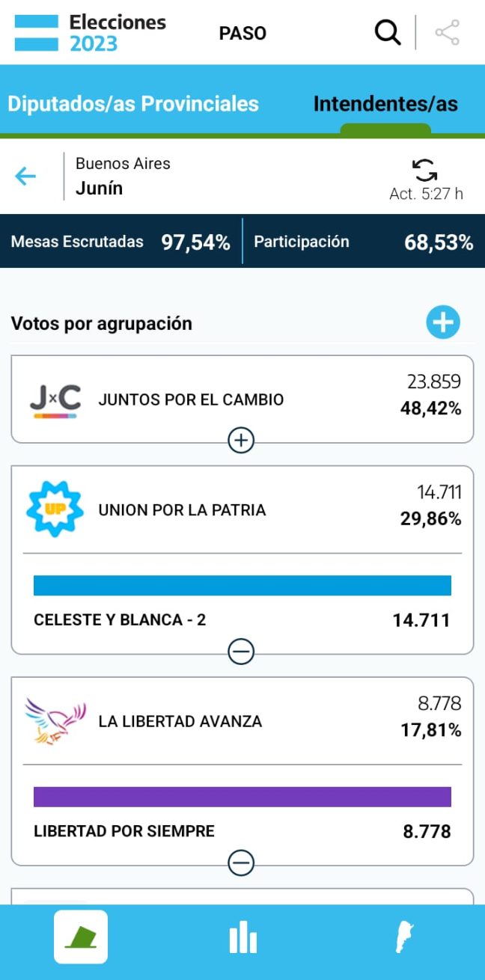Switch to the Diputados/as Provinciales tab
Screen dimensions: 485x980
tap(133, 104)
